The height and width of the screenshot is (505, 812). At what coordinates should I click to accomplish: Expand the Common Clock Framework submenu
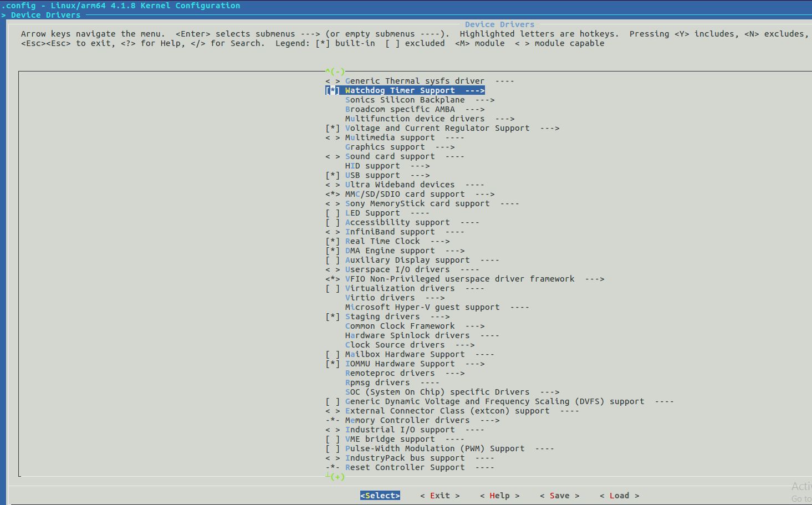(x=400, y=325)
